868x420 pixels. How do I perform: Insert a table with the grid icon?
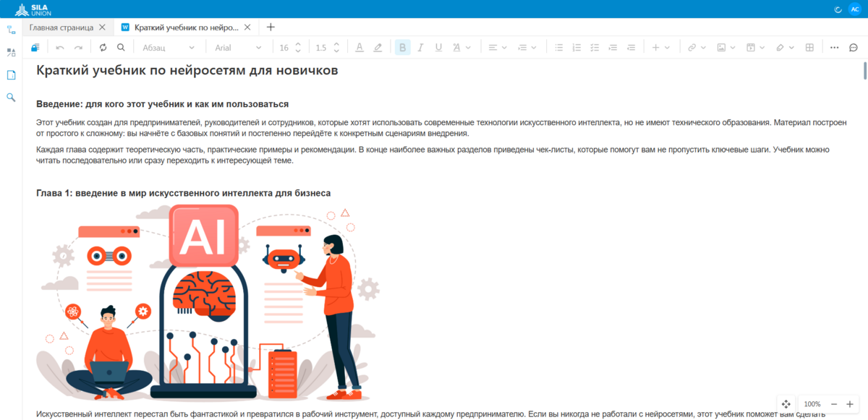pyautogui.click(x=809, y=48)
